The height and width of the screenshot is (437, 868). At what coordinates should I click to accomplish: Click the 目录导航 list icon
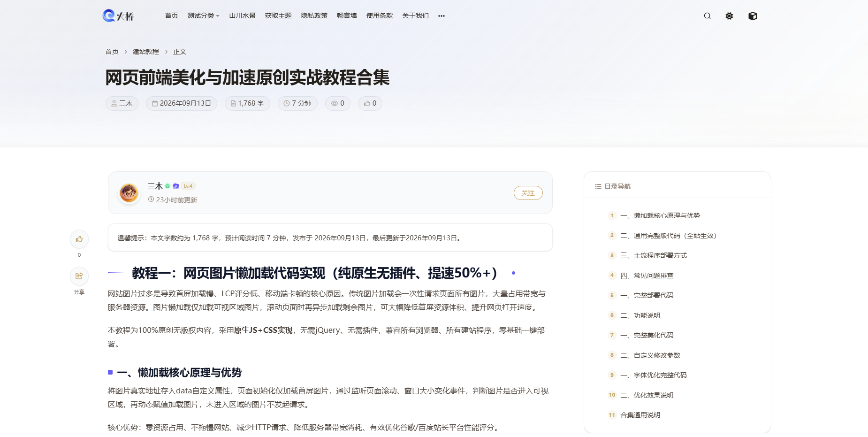click(x=598, y=186)
